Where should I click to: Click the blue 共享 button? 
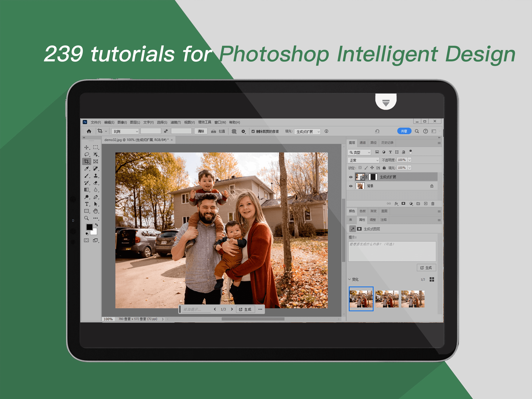pos(404,131)
